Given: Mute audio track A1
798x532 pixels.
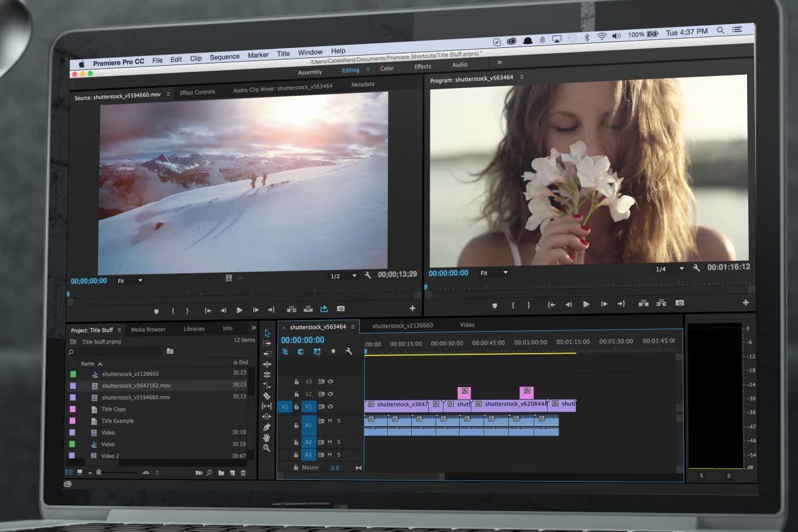Looking at the screenshot, I should [x=330, y=421].
